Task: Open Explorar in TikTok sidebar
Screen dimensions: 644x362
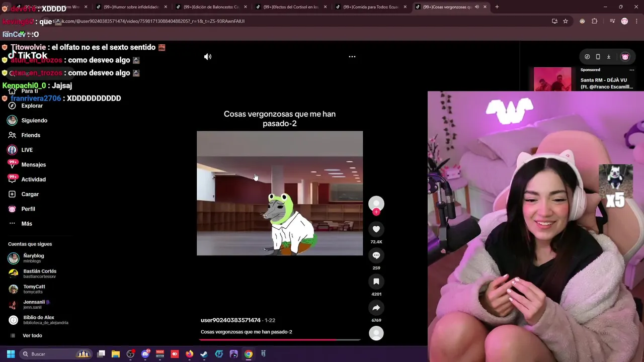Action: [26, 106]
